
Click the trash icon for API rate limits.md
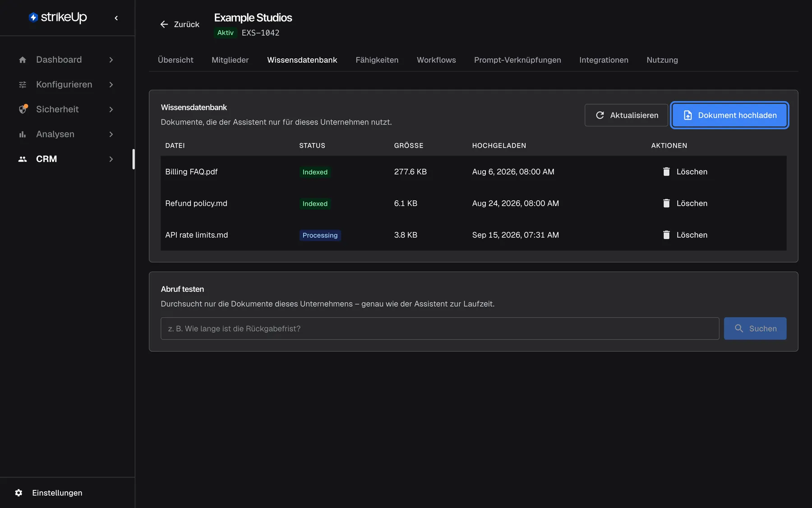(666, 235)
